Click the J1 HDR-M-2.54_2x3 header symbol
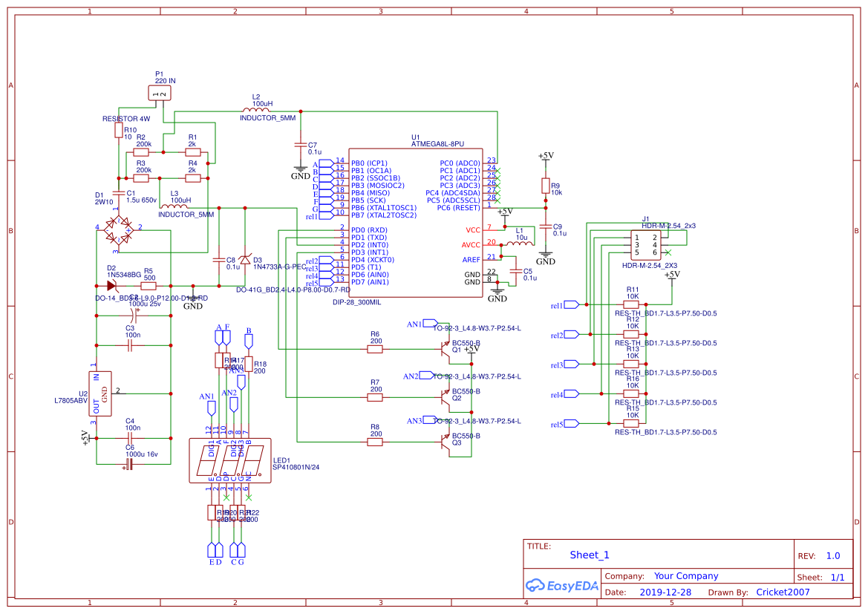 click(645, 245)
